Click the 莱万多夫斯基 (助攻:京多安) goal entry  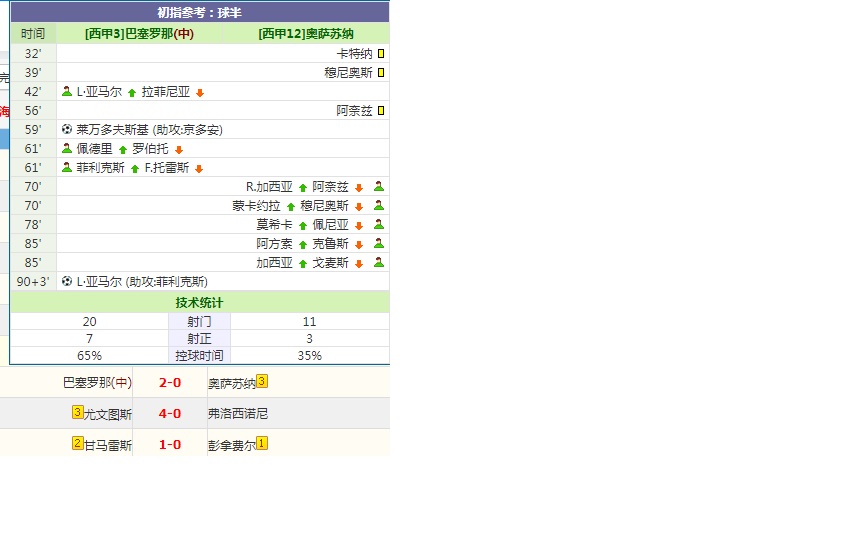click(x=149, y=129)
